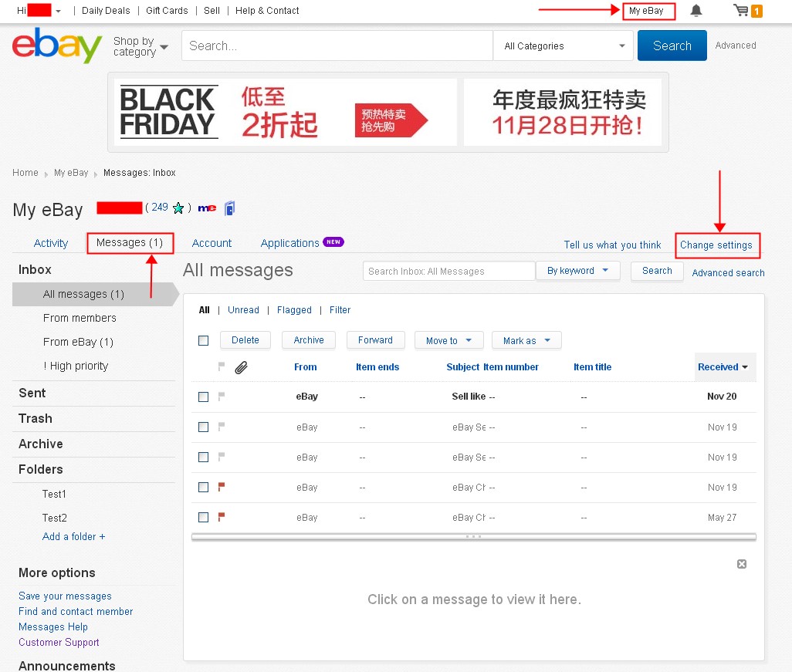Open the Applications tab
Viewport: 792px width, 672px height.
[290, 243]
